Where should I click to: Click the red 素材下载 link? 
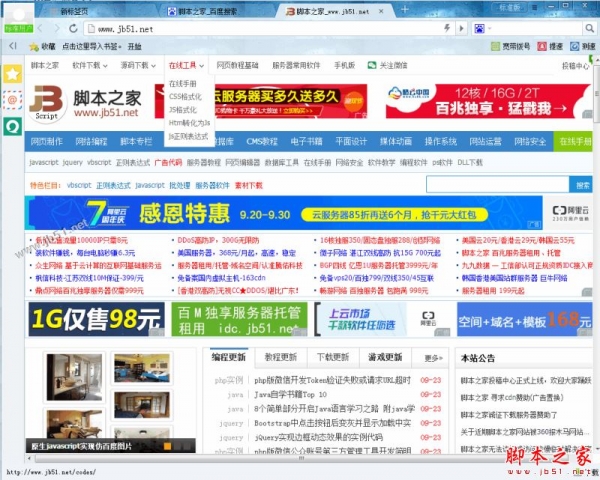[x=249, y=186]
